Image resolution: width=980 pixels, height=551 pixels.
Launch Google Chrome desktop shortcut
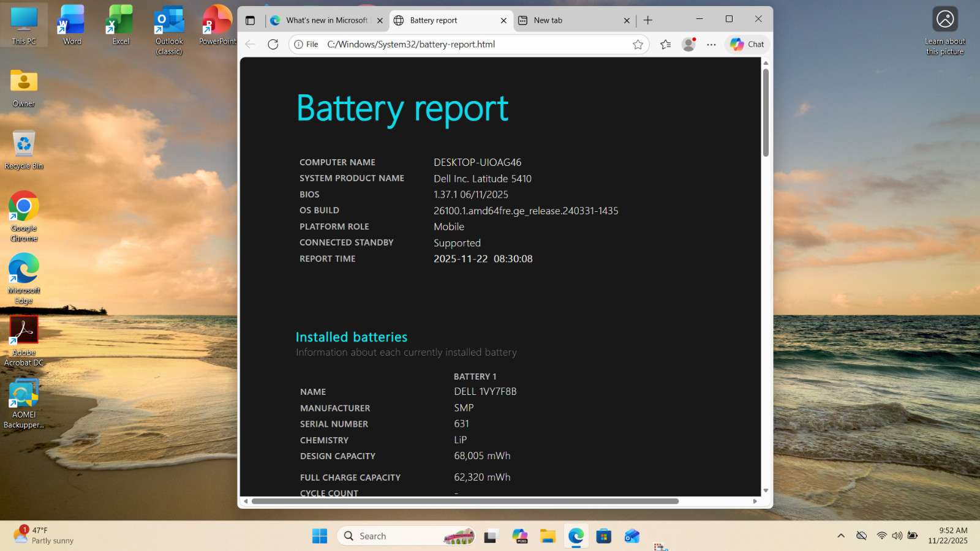coord(24,217)
